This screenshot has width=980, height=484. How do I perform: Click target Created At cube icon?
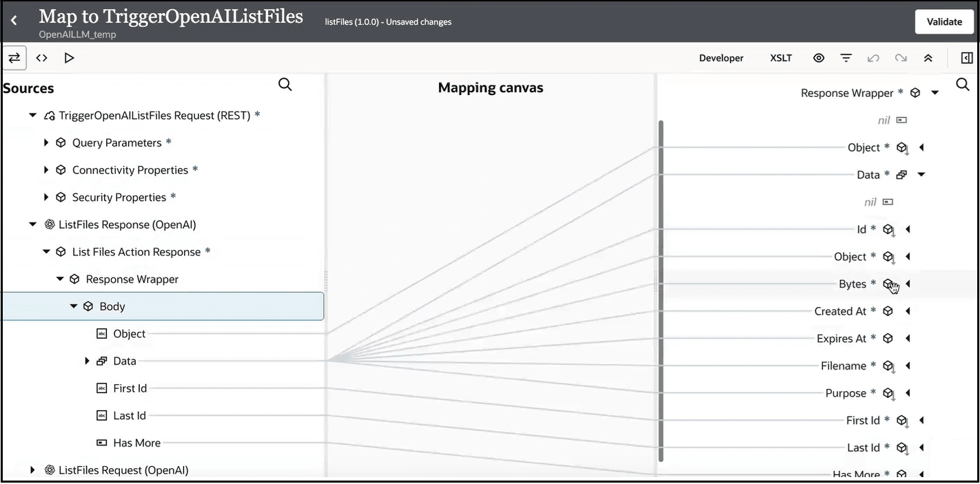[x=888, y=311]
